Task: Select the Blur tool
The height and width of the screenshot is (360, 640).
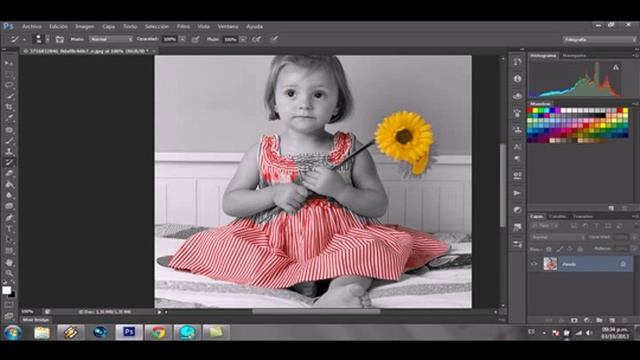Action: tap(9, 196)
